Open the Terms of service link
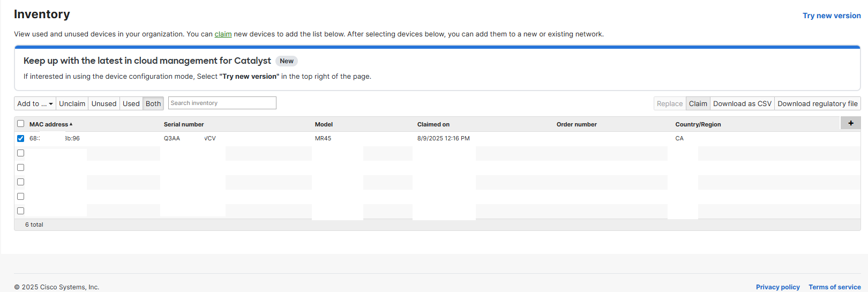868x292 pixels. pyautogui.click(x=834, y=287)
